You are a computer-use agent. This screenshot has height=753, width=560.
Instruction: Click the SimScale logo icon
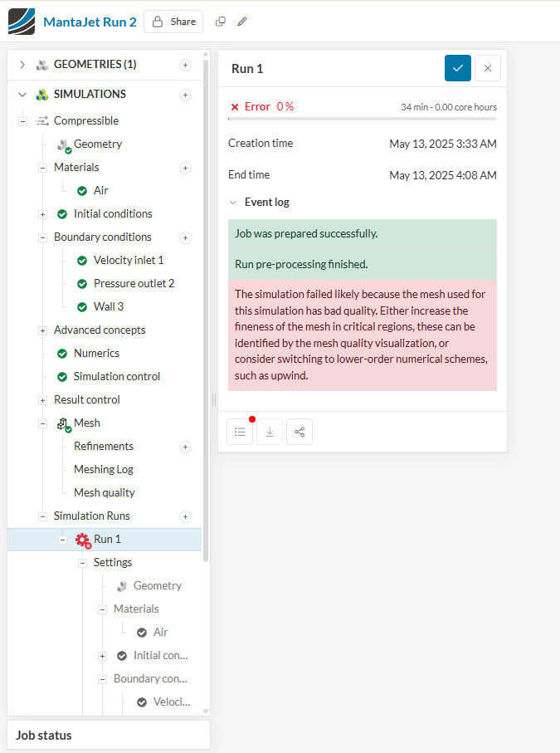(x=22, y=22)
